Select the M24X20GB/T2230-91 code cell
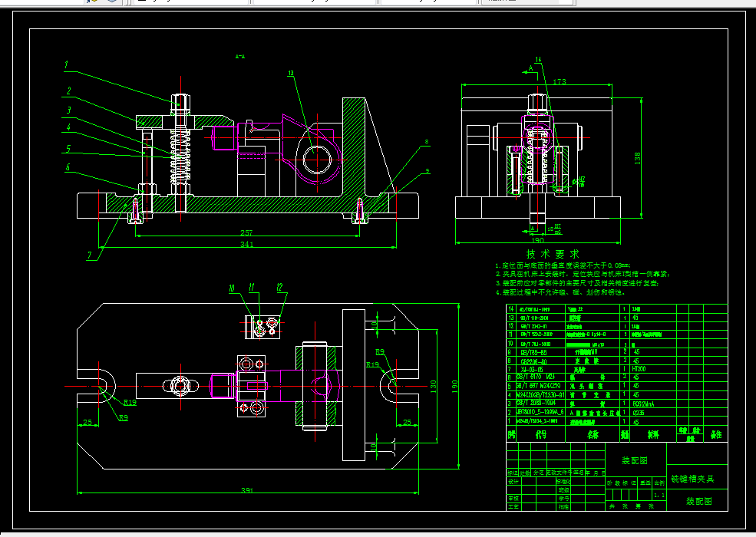Viewport: 756px width, 537px height. [539, 395]
